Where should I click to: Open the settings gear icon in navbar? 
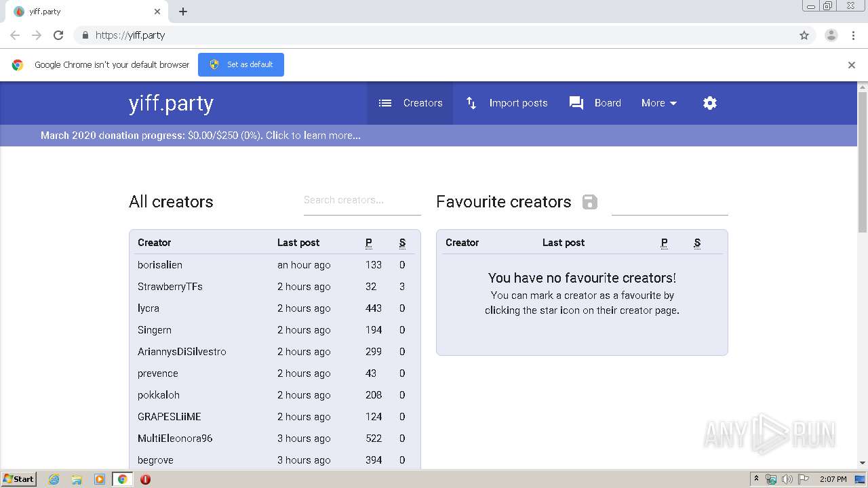pos(710,103)
